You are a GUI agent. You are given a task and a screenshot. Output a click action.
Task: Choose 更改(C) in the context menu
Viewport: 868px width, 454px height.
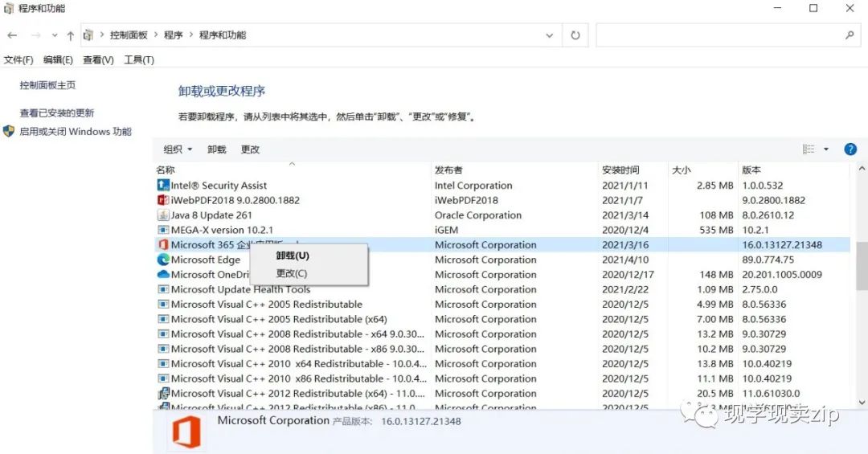point(292,273)
